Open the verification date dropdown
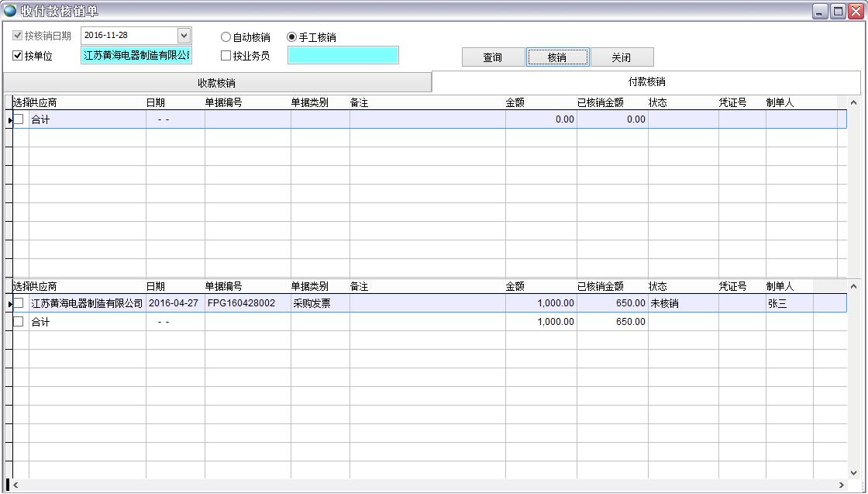This screenshot has width=868, height=494. tap(184, 34)
